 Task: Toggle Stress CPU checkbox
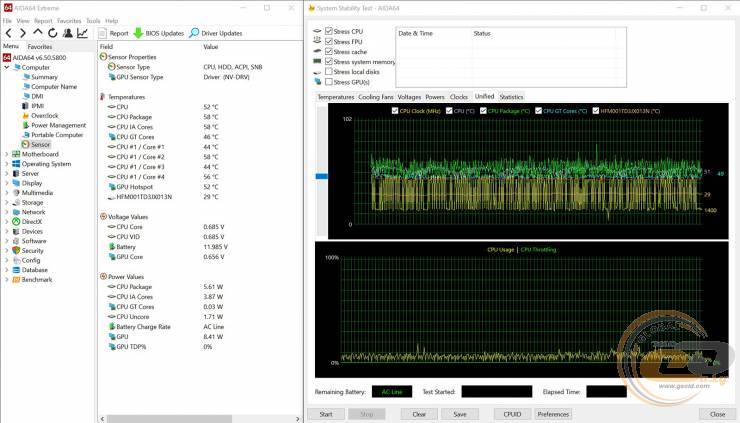click(x=329, y=31)
